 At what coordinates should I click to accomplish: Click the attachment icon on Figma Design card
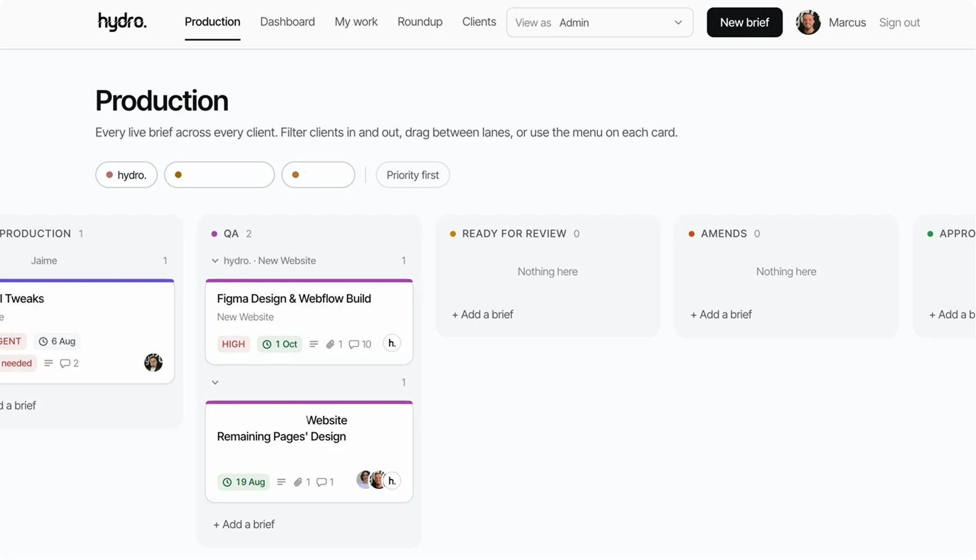pos(330,344)
